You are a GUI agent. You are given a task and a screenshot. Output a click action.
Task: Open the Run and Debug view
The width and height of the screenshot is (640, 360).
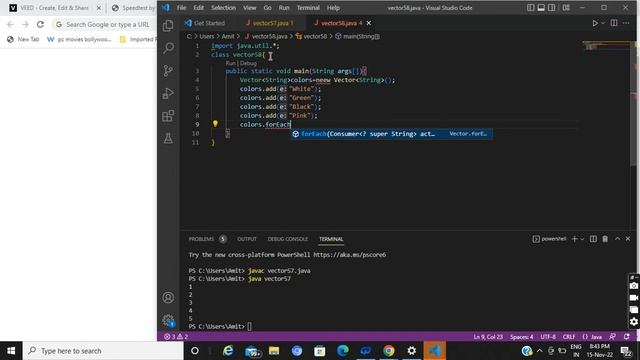click(168, 93)
